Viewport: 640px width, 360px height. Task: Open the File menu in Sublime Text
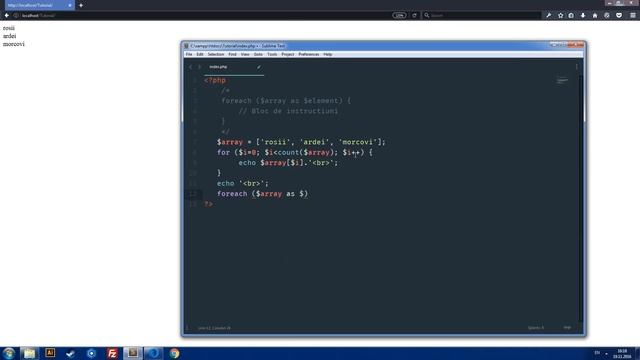(189, 54)
